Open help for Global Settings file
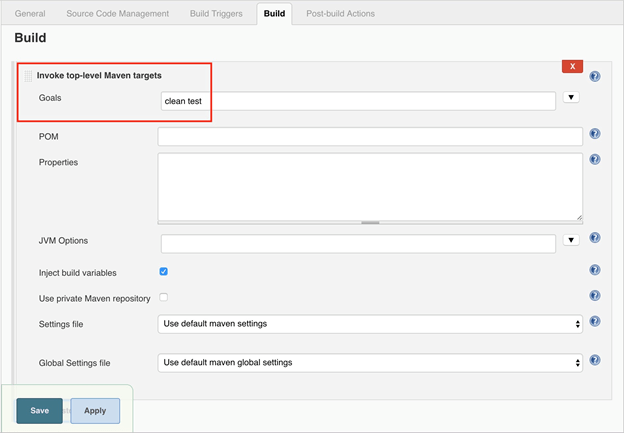This screenshot has width=624, height=433. click(x=594, y=360)
